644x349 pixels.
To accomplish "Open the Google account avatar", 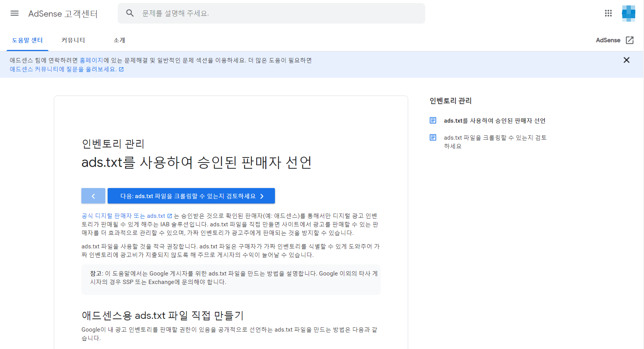I will [629, 14].
